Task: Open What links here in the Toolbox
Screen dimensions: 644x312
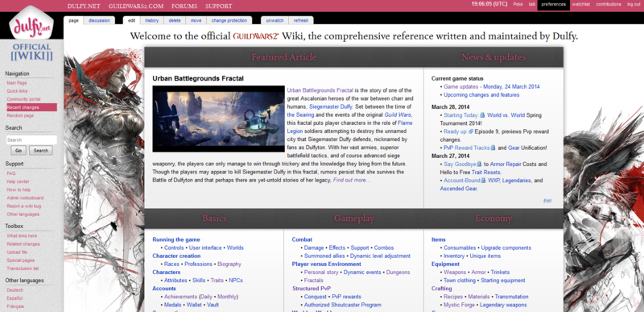Action: click(x=22, y=236)
